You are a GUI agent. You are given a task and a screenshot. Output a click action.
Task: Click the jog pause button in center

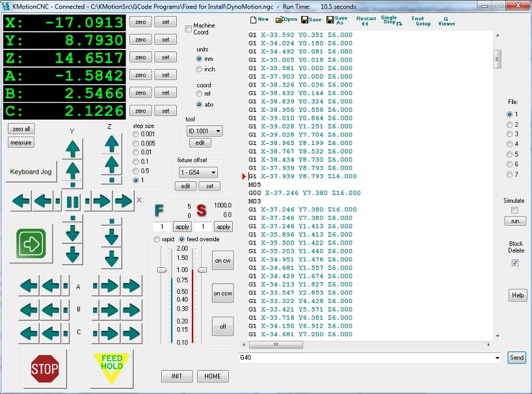pos(72,201)
